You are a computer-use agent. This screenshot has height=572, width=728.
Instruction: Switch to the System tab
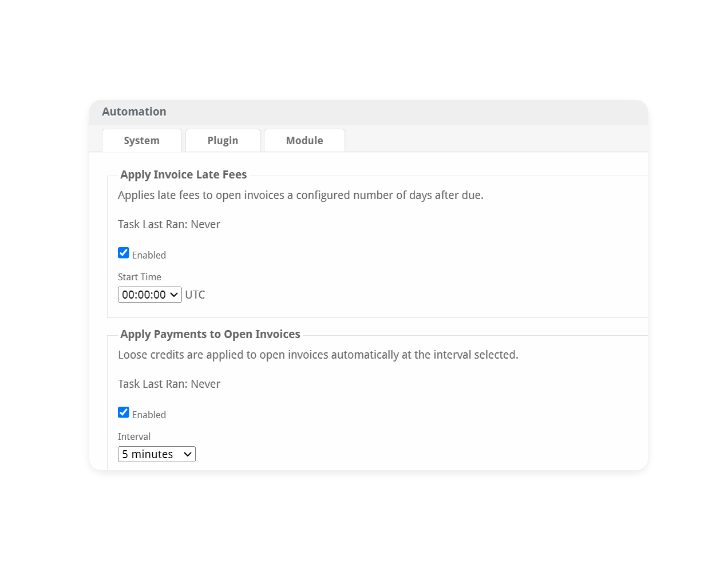click(142, 141)
